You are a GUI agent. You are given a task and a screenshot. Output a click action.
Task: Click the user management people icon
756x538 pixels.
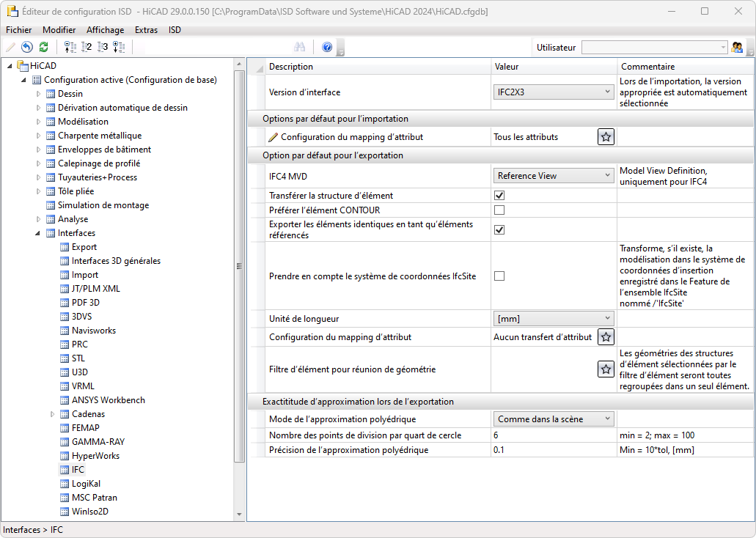738,48
